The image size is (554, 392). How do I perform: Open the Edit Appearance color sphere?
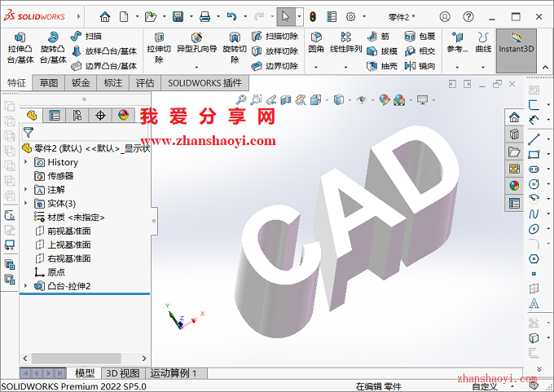pos(385,100)
